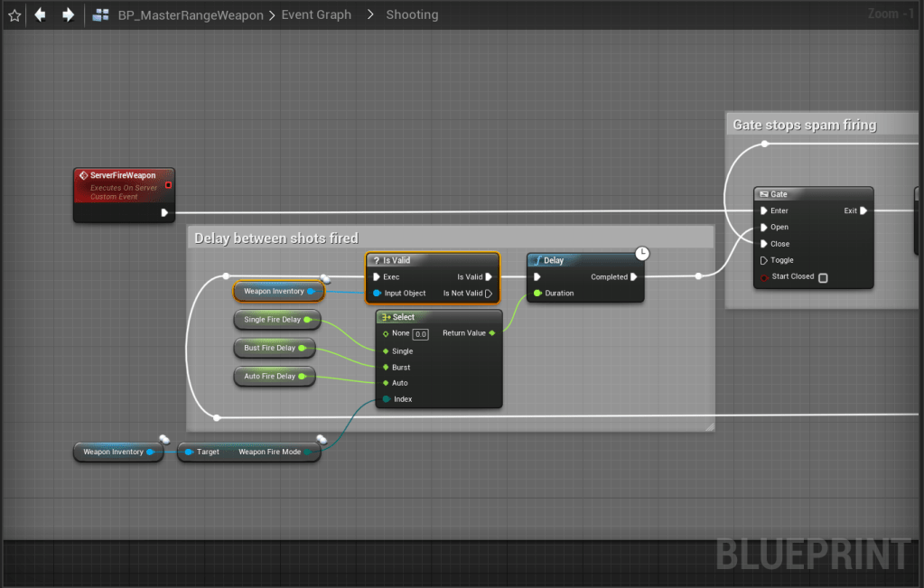Select the Bust Fire Delay variable node
Image resolution: width=924 pixels, height=588 pixels.
coord(275,349)
